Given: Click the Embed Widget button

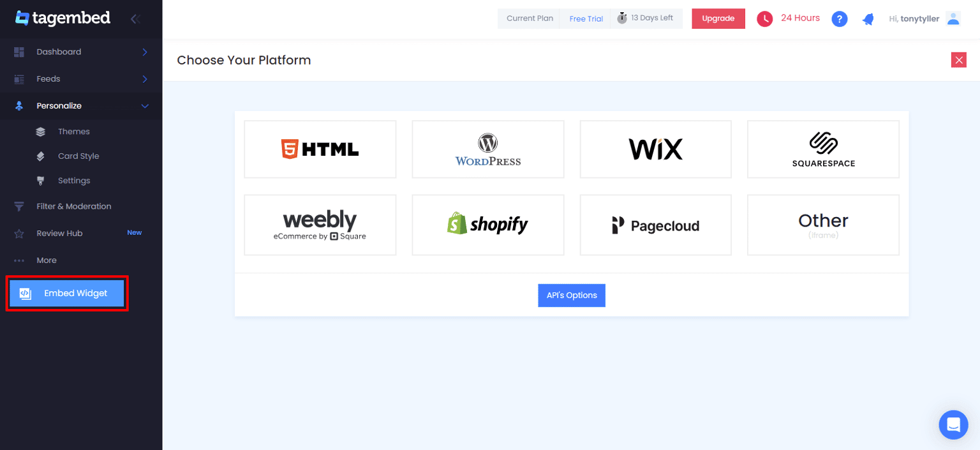Looking at the screenshot, I should (x=67, y=294).
